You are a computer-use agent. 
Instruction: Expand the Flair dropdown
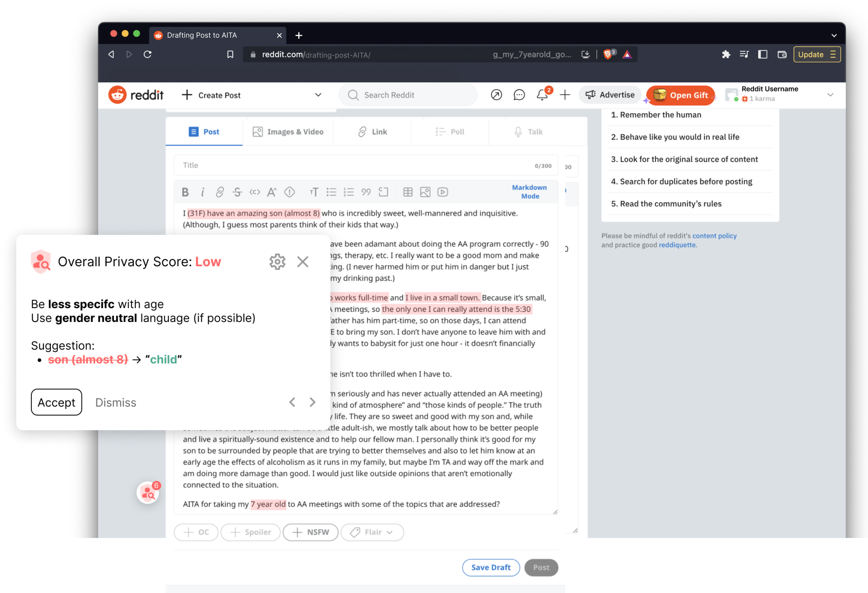tap(372, 532)
